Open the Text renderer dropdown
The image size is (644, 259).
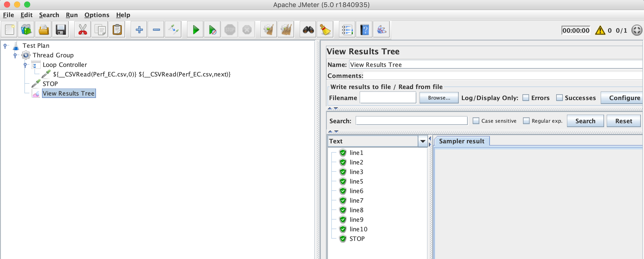423,141
